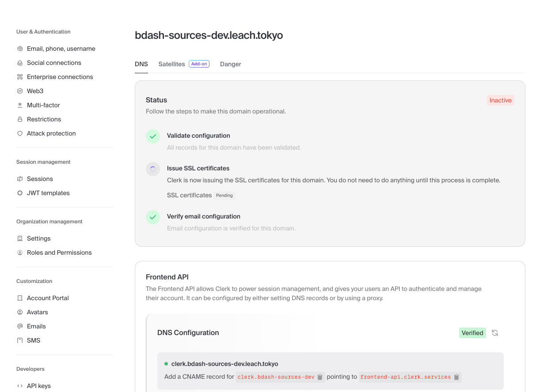Screen dimensions: 555x392
Task: Select the DNS tab
Action: (x=141, y=64)
